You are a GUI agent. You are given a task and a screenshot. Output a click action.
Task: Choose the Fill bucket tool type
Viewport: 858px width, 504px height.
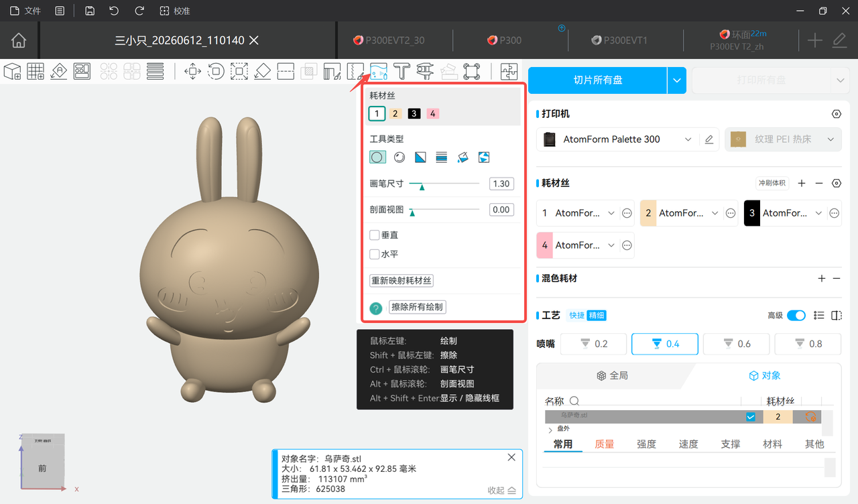pos(463,157)
